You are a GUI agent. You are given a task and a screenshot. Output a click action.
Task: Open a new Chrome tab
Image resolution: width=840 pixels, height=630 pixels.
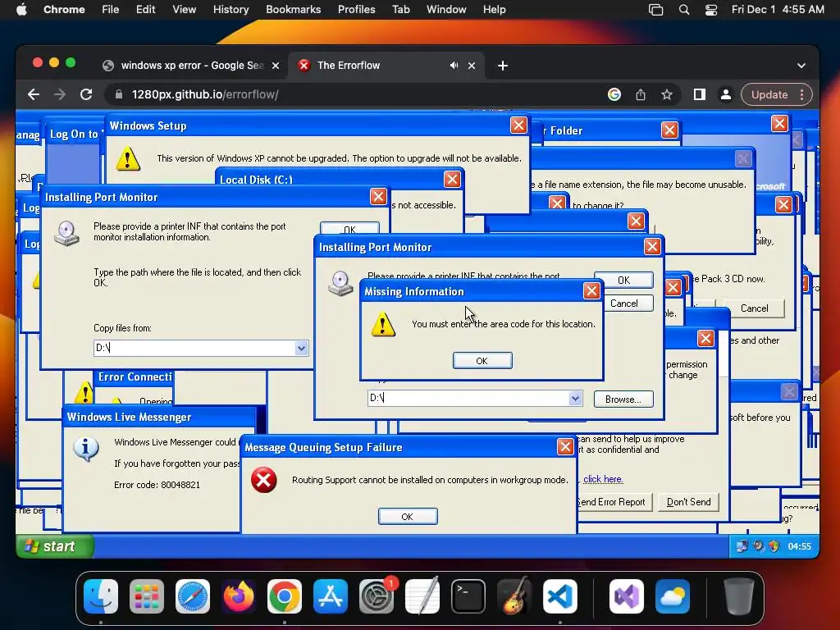click(503, 66)
